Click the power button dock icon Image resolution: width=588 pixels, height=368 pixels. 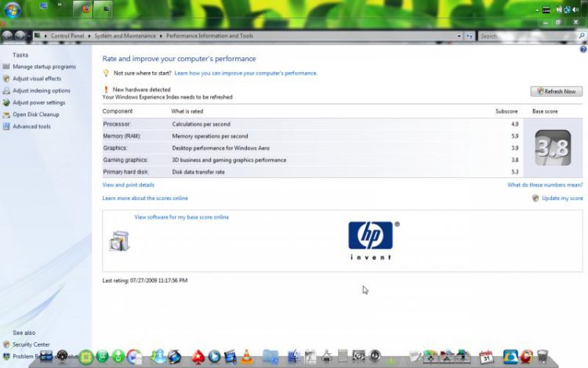[x=375, y=355]
